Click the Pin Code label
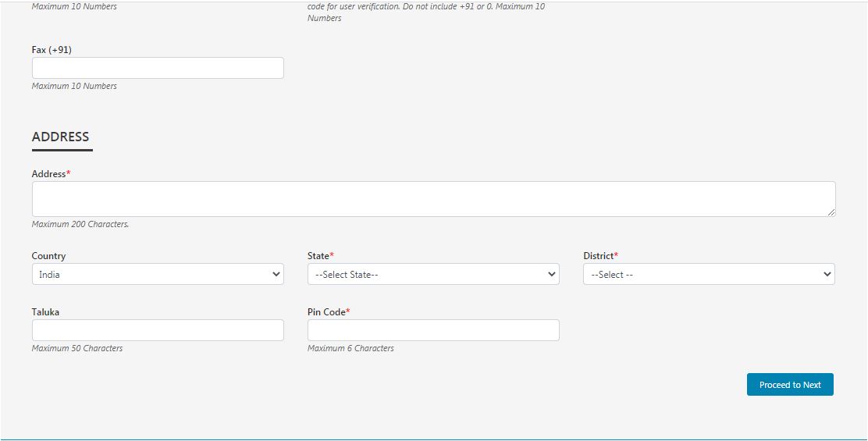This screenshot has height=441, width=868. point(329,312)
